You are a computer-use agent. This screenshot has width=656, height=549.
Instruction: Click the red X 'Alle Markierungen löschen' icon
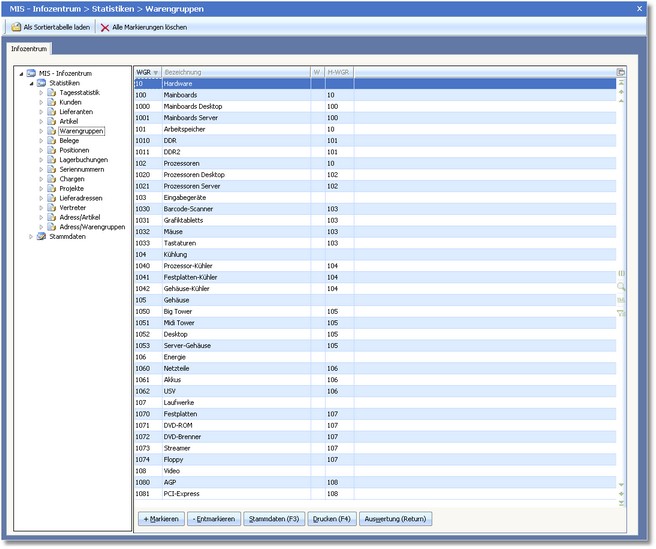[105, 27]
